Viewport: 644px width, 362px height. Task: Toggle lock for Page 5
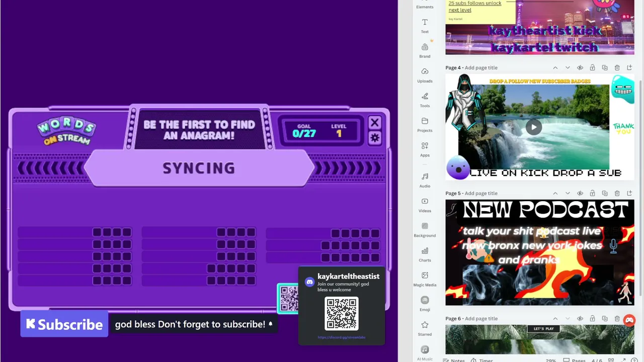[x=592, y=193]
